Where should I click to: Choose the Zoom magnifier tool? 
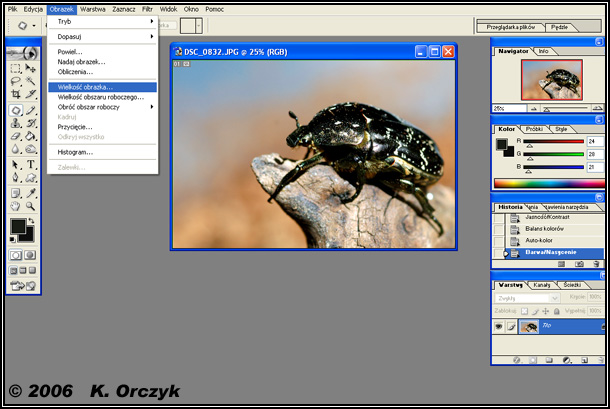coord(31,205)
